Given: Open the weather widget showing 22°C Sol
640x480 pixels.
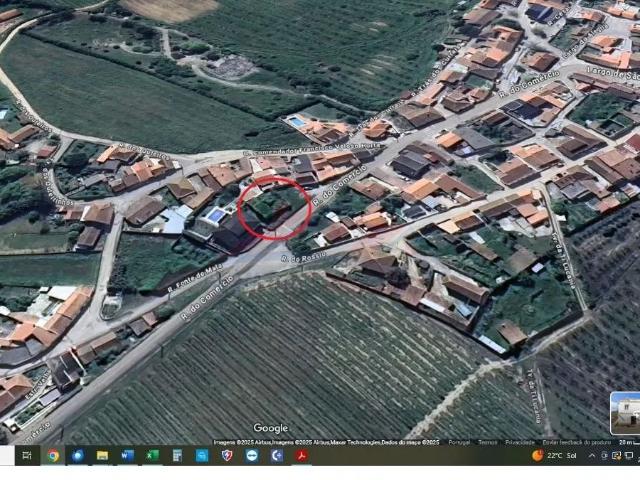Looking at the screenshot, I should (554, 456).
